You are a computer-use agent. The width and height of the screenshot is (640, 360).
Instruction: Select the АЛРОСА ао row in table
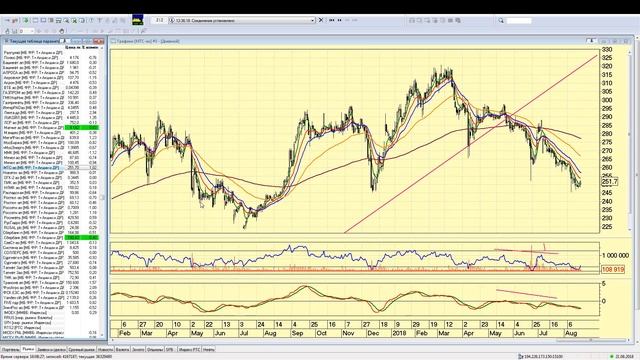[51, 73]
